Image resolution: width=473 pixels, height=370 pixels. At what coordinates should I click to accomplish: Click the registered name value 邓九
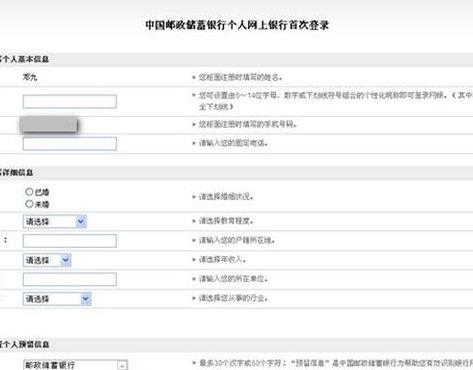tap(30, 77)
